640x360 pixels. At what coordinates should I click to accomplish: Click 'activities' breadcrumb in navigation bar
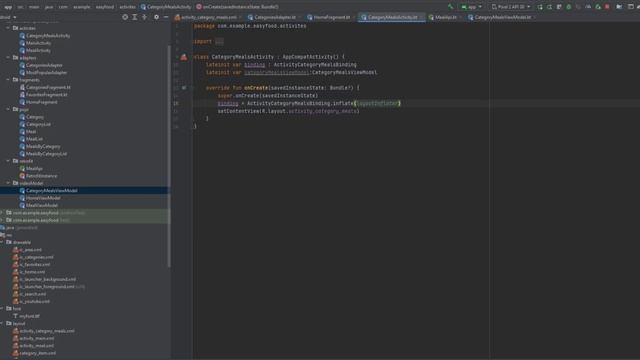tap(127, 7)
